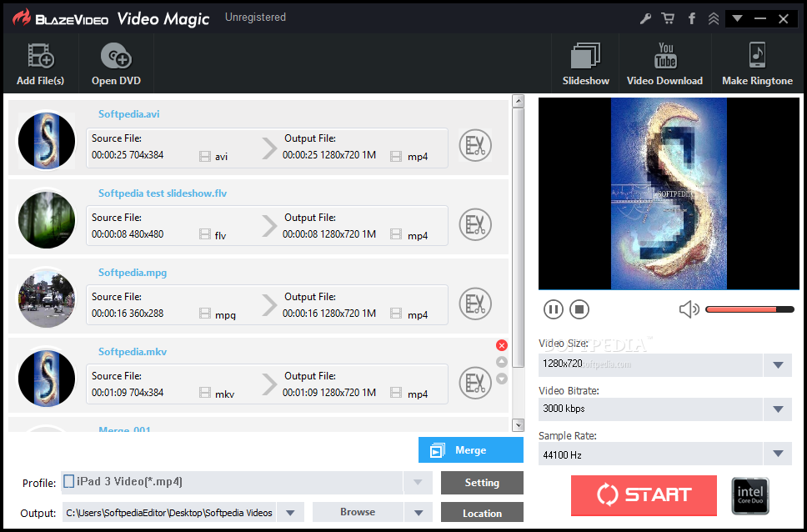The height and width of the screenshot is (532, 807).
Task: Select the Softpedia.mpg street thumbnail
Action: (47, 299)
